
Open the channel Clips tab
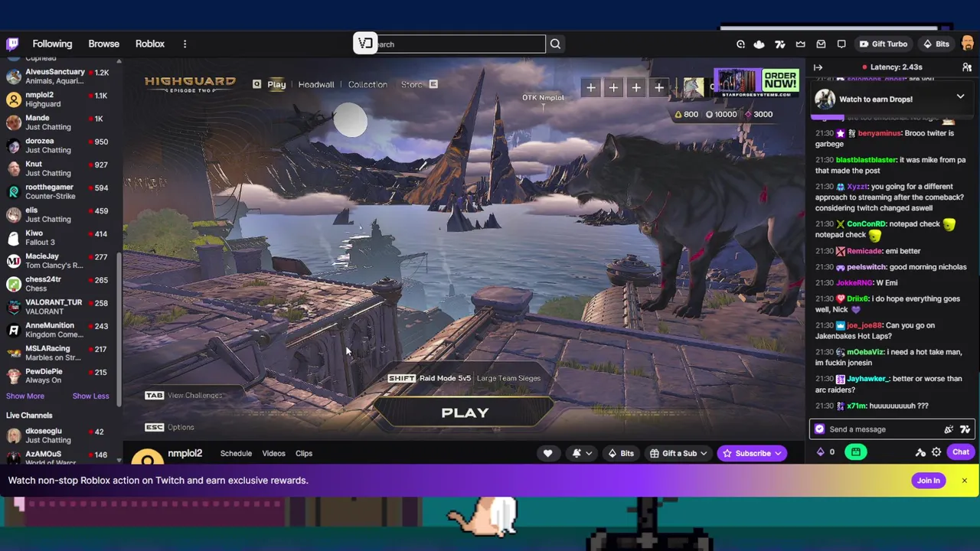[304, 453]
